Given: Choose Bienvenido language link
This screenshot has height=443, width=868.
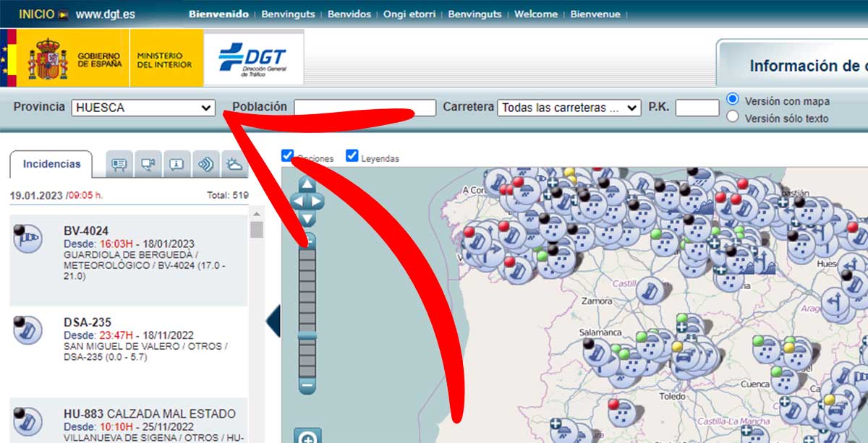Looking at the screenshot, I should click(x=218, y=14).
